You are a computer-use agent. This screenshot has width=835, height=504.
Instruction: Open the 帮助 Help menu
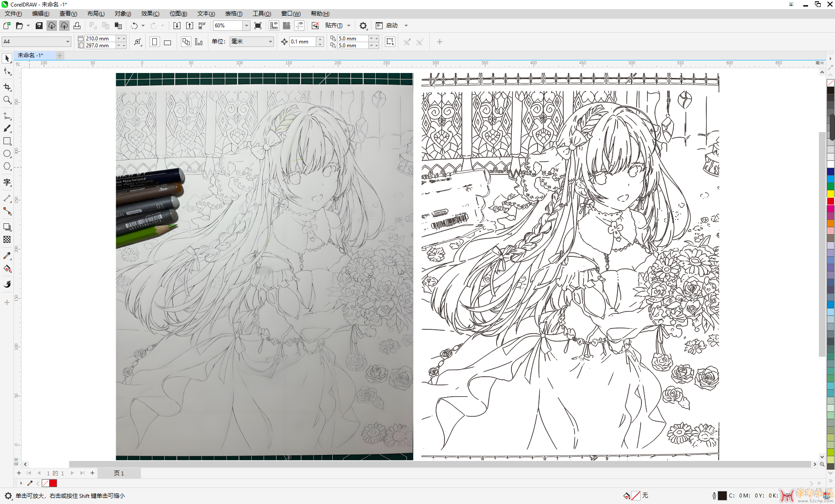click(320, 13)
